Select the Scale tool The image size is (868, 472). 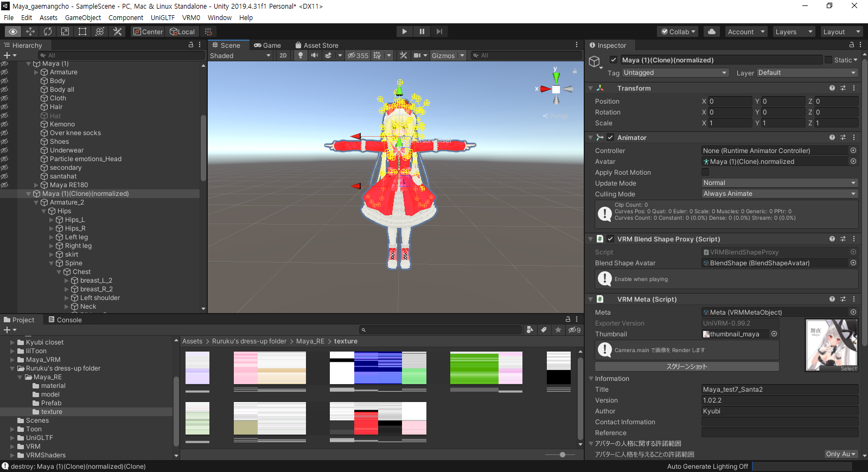coord(65,31)
